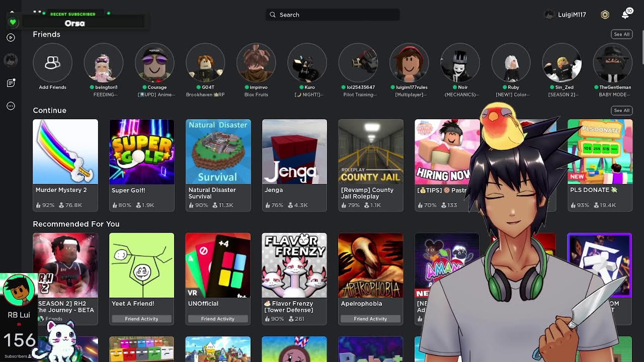
Task: Open the sidebar play/discover icon
Action: (11, 37)
